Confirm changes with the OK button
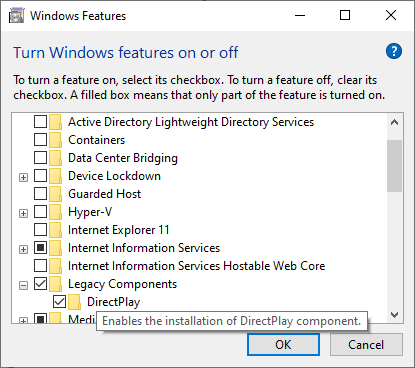This screenshot has width=415, height=368. point(283,345)
